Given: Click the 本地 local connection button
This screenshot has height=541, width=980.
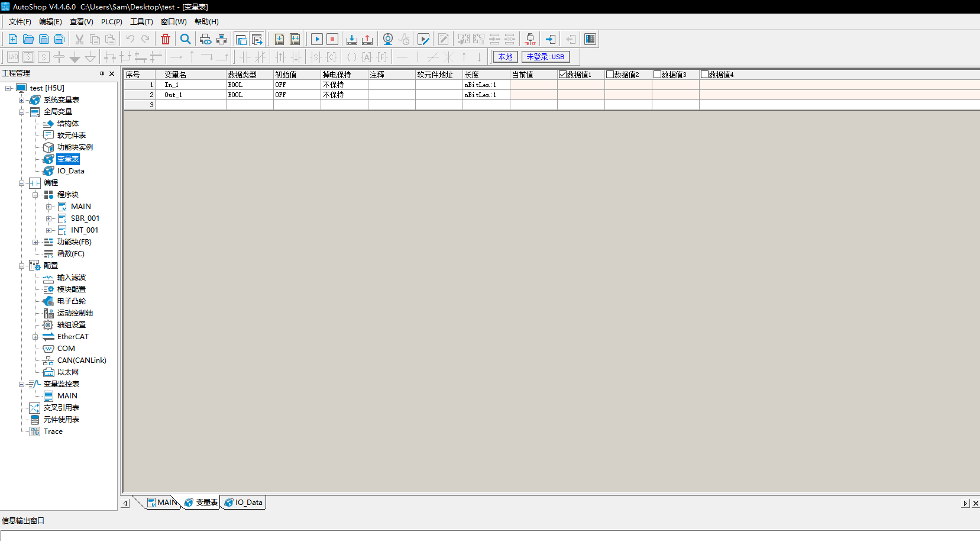Looking at the screenshot, I should pos(506,57).
